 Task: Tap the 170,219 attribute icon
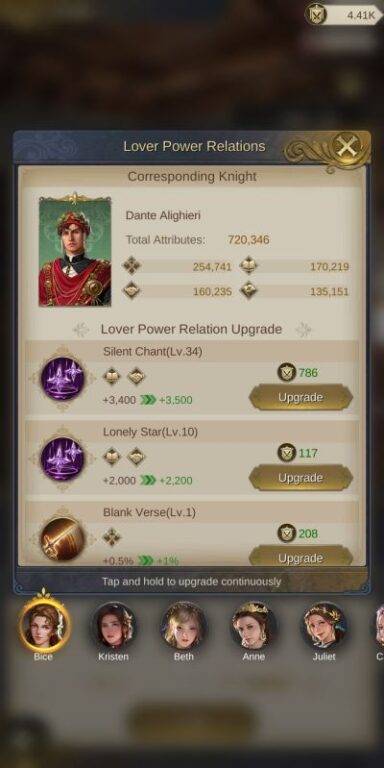click(249, 265)
